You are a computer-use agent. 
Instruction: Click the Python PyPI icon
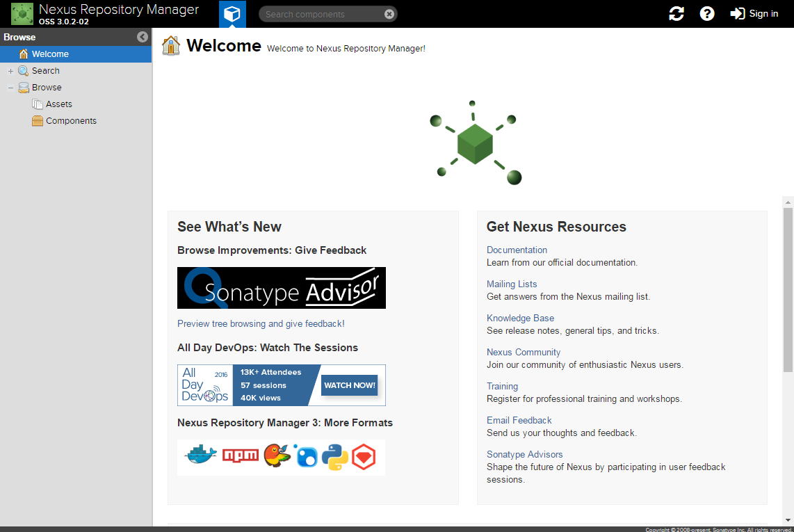335,458
